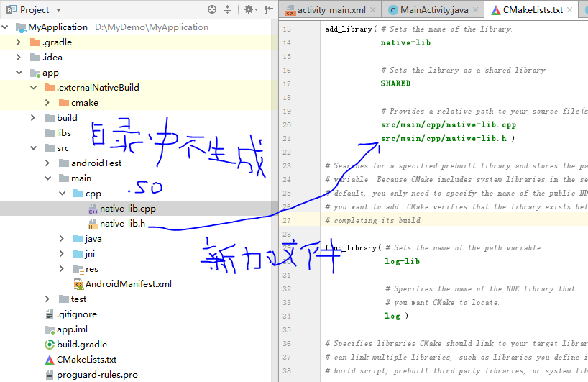Click src/main/cpp/native-lib.h in editor

(x=444, y=138)
